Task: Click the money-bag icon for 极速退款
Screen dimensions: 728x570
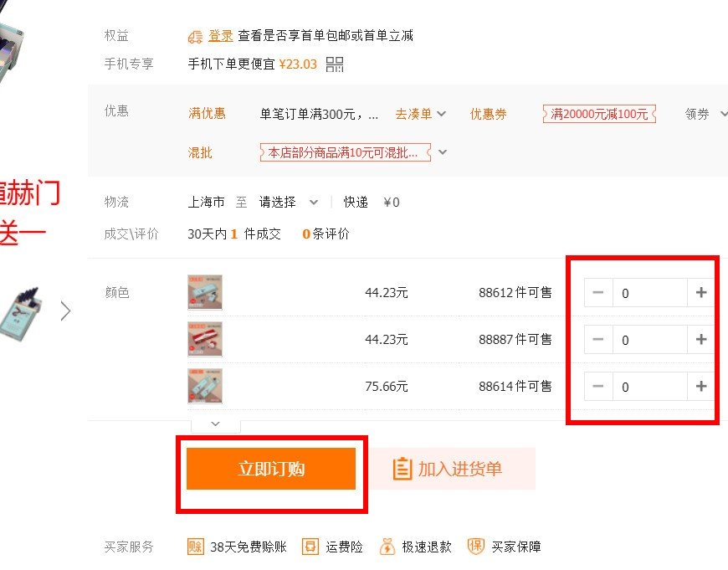Action: [388, 547]
